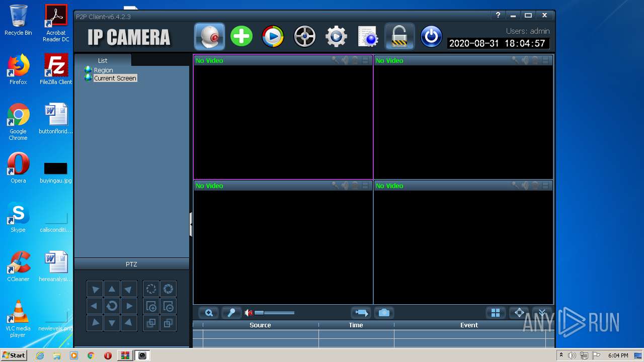Open the live camera view button
Image resolution: width=644 pixels, height=362 pixels.
pos(209,37)
